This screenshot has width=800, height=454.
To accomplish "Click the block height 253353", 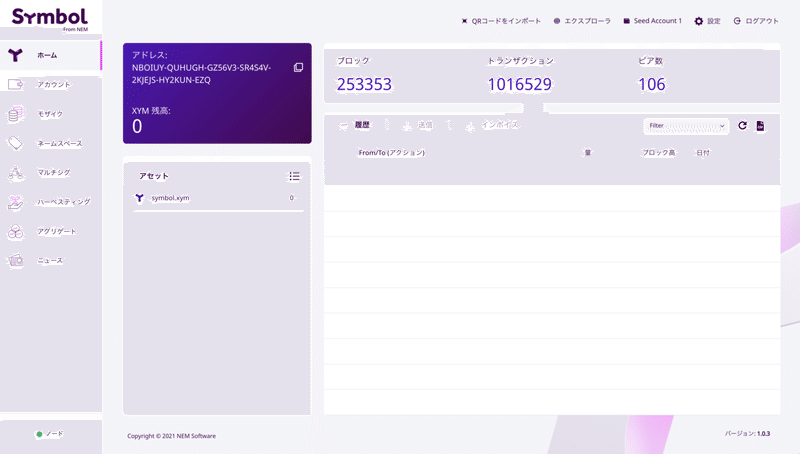I will click(x=364, y=84).
